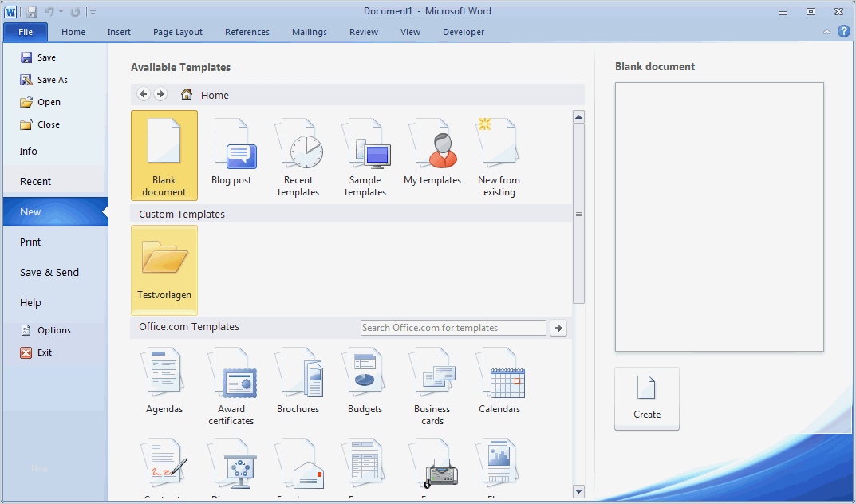Screen dimensions: 856x504
Task: Open the Agendas template category
Action: 164,382
